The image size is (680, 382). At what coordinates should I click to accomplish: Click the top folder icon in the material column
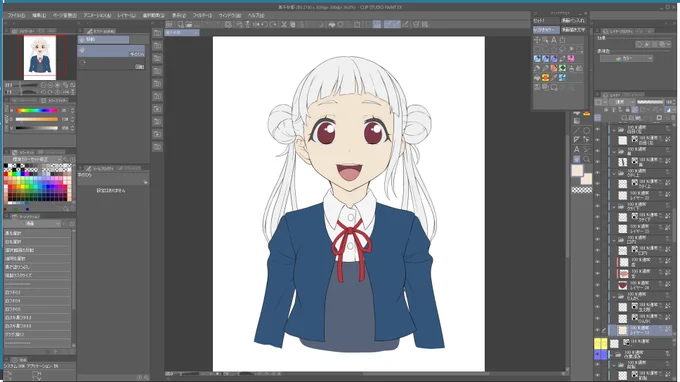click(157, 33)
